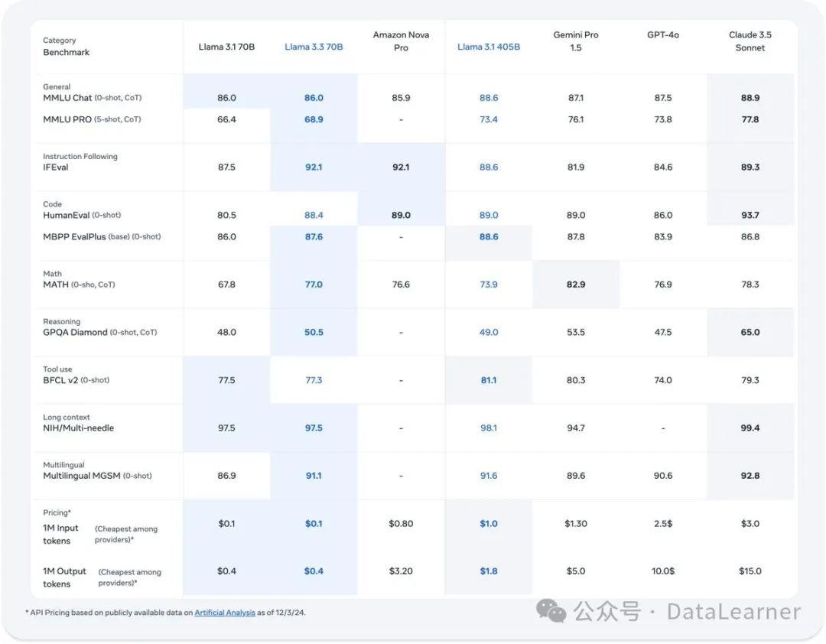Image resolution: width=826 pixels, height=644 pixels.
Task: Select the MBPP EvalPlus benchmark label
Action: [x=102, y=236]
